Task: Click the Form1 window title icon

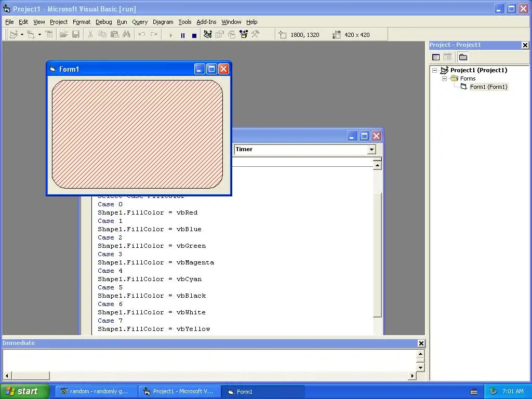Action: pos(52,69)
